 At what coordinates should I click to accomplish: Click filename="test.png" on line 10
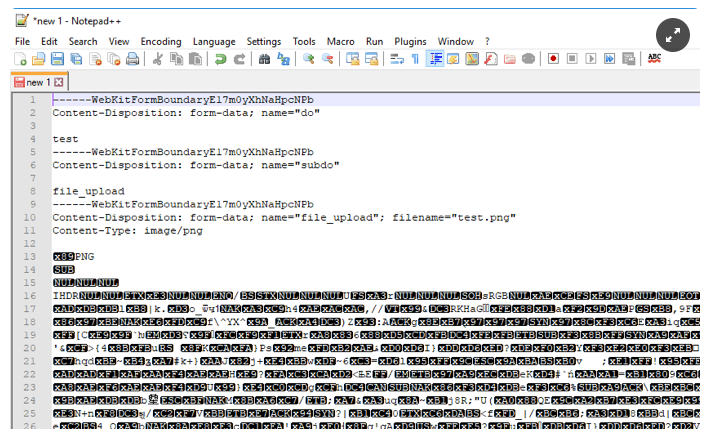point(454,218)
